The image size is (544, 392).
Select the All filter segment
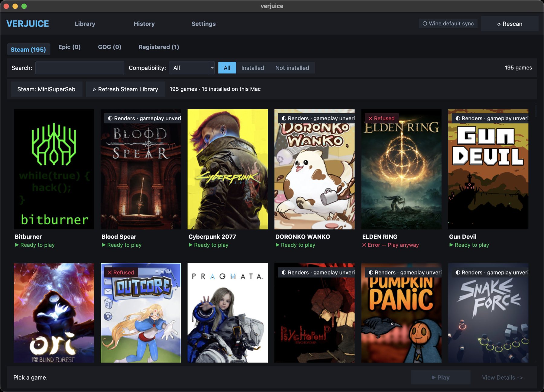click(227, 68)
